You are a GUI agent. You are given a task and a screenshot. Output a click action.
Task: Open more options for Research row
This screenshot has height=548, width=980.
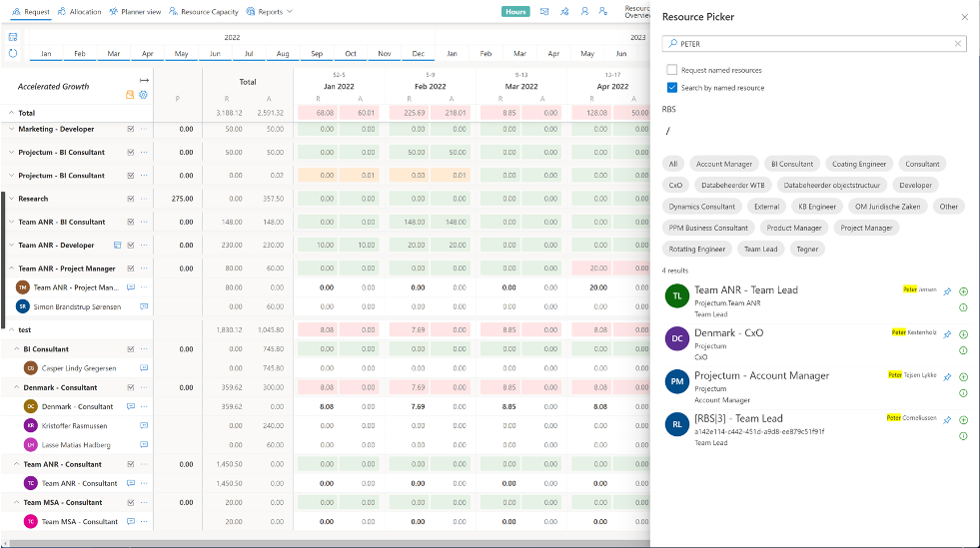click(x=145, y=199)
